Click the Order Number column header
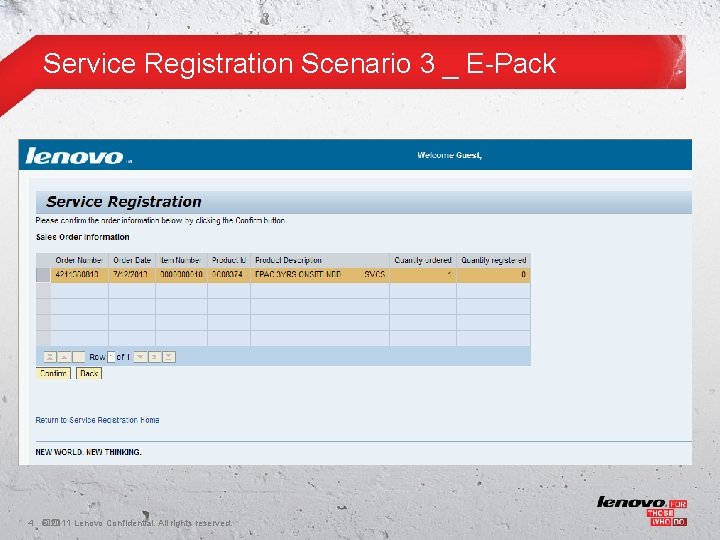 [79, 260]
